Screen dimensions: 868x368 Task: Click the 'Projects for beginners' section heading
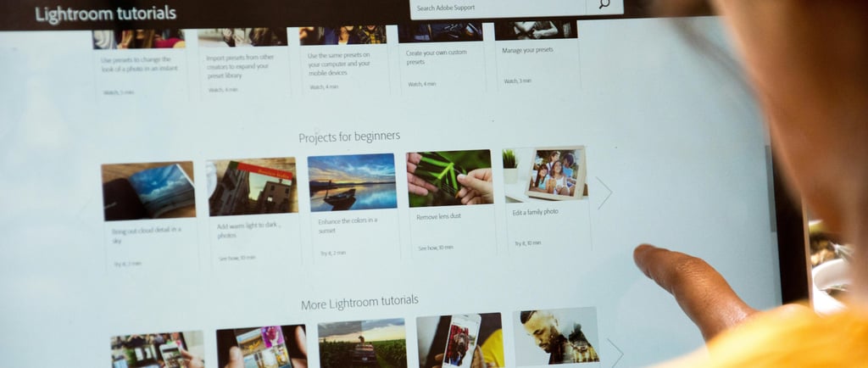(349, 137)
